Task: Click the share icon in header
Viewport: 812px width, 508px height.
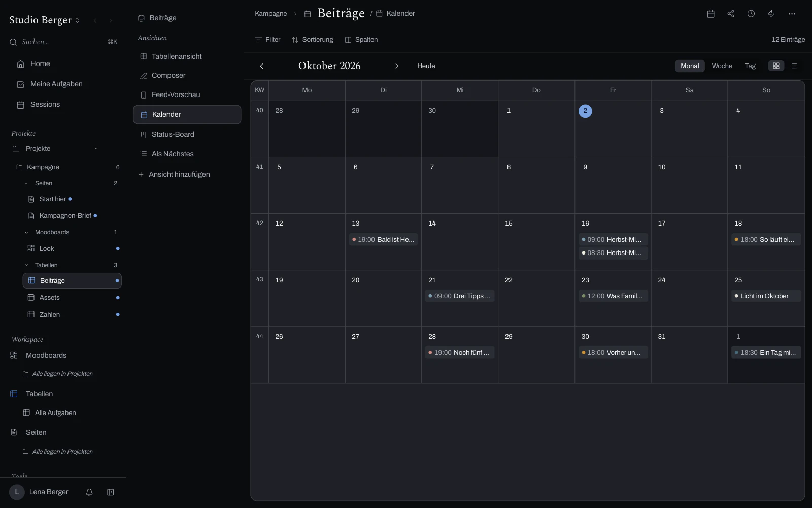Action: 731,14
